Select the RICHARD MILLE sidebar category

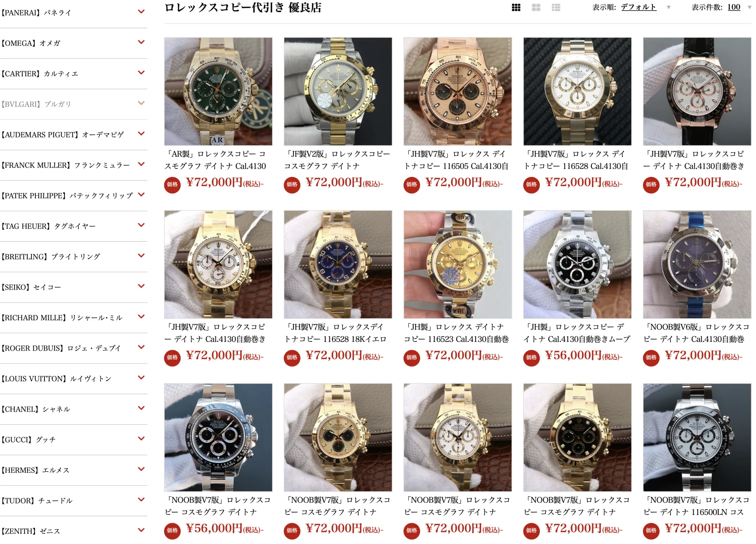[62, 318]
